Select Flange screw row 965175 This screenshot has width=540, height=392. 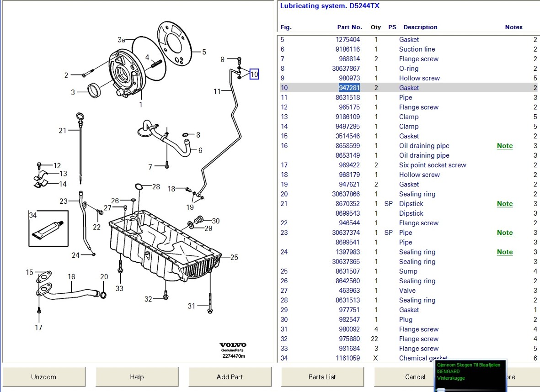point(408,107)
